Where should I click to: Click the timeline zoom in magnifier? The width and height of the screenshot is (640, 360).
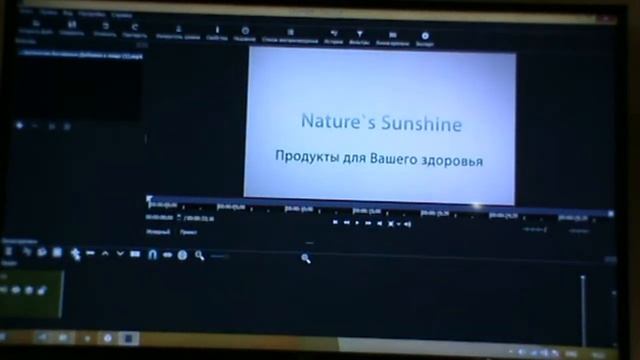coord(306,258)
